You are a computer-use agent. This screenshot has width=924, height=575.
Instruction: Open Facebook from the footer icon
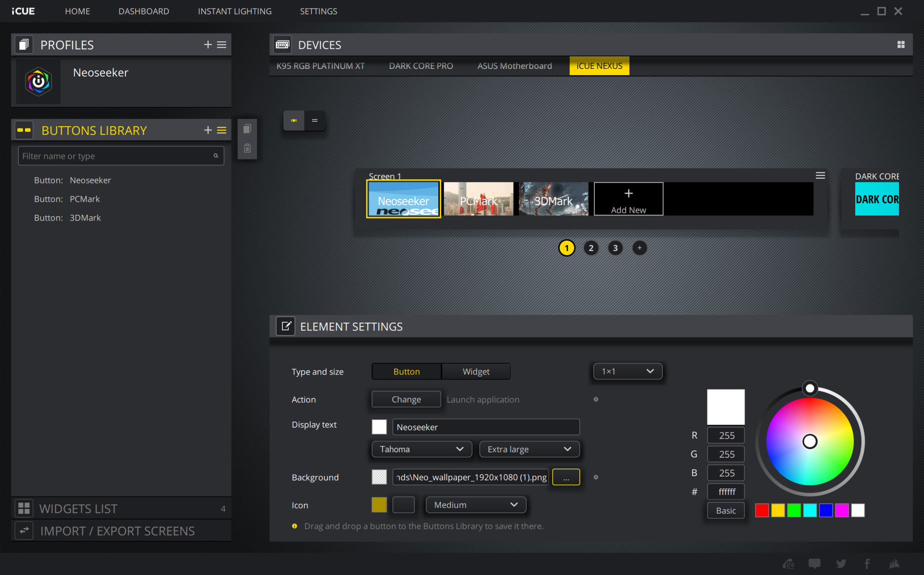pos(868,563)
